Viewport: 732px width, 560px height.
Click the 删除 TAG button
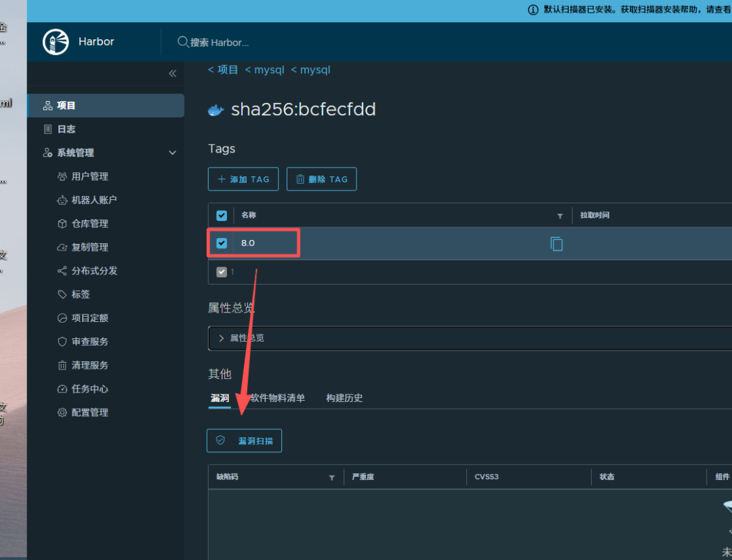click(x=322, y=180)
